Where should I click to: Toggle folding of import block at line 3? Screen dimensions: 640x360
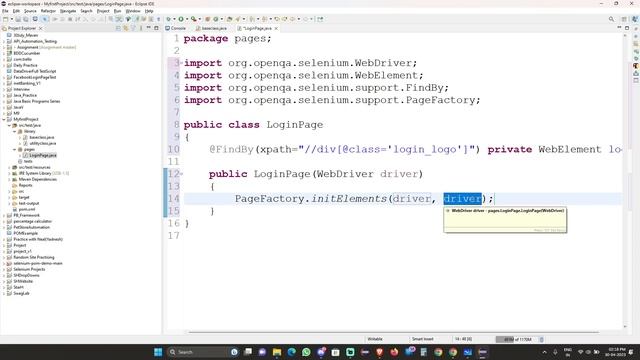(181, 63)
